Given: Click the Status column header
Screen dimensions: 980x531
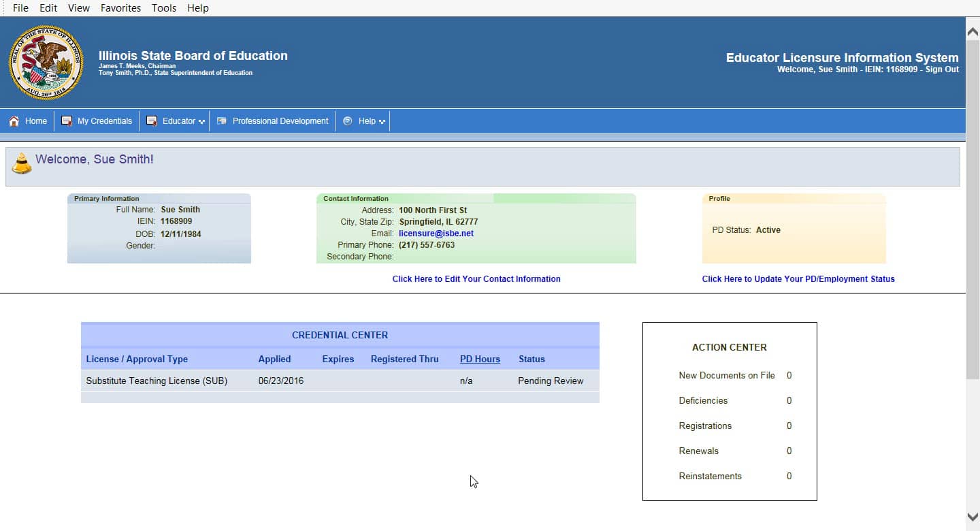Looking at the screenshot, I should click(532, 359).
